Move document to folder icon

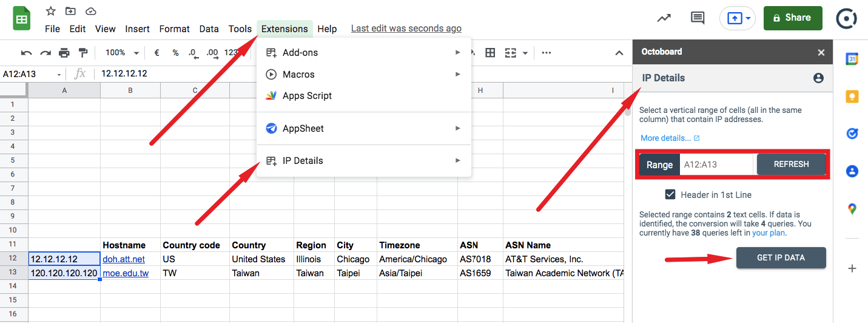(71, 11)
